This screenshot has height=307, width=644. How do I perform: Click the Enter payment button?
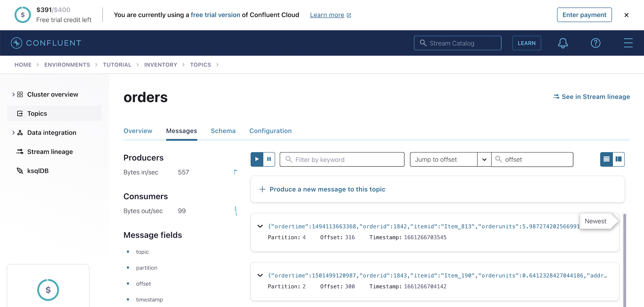coord(584,14)
